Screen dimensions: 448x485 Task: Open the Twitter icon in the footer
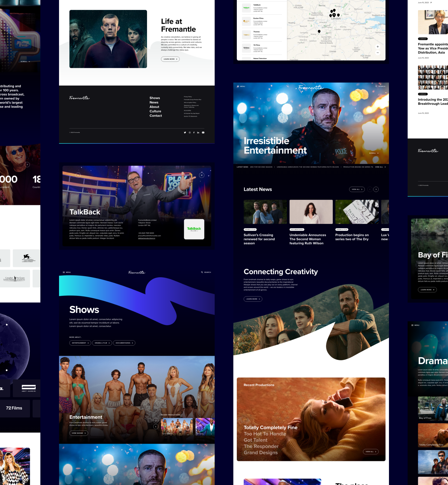pyautogui.click(x=185, y=132)
